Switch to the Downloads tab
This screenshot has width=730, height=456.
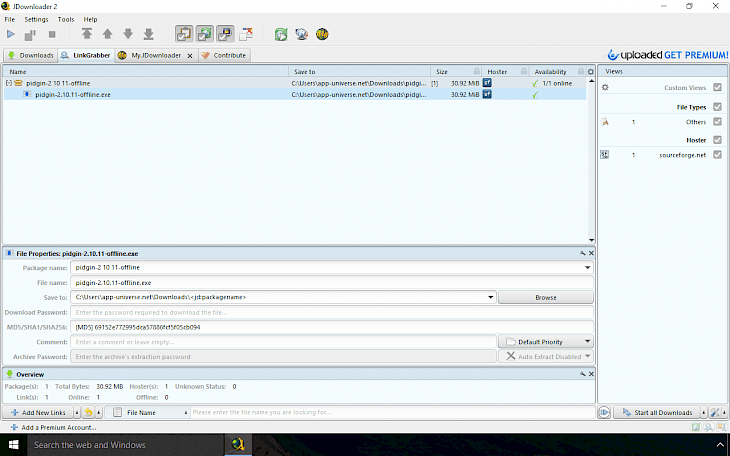31,55
